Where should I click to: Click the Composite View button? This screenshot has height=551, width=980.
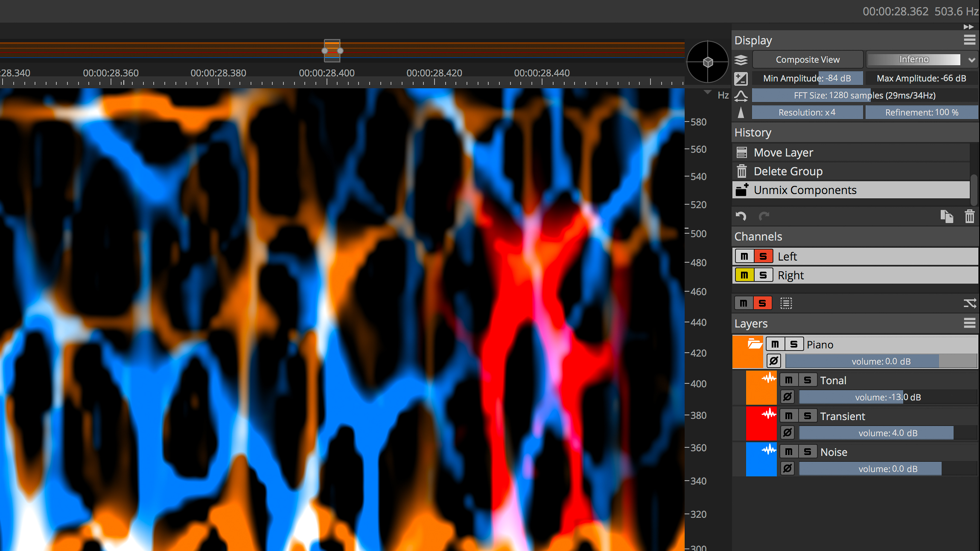point(808,60)
